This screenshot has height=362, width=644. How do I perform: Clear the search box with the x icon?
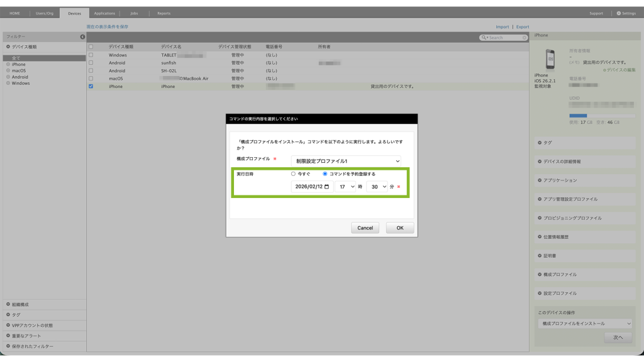524,38
